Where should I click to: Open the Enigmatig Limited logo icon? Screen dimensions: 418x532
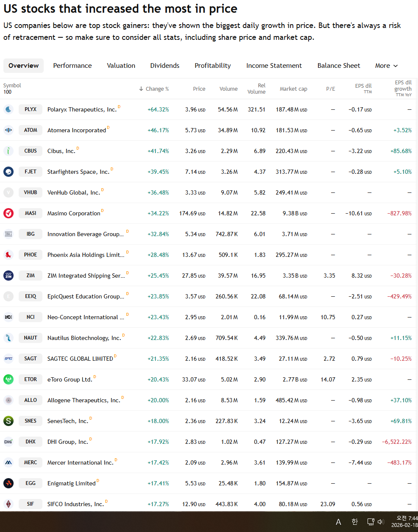[x=8, y=483]
